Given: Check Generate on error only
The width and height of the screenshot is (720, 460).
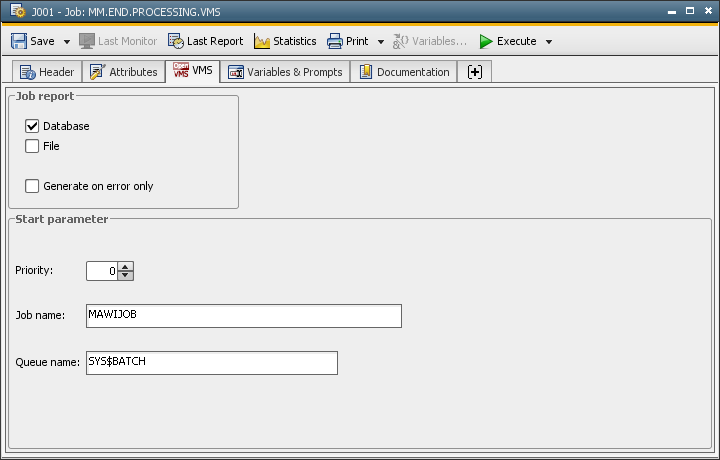Looking at the screenshot, I should pos(32,186).
